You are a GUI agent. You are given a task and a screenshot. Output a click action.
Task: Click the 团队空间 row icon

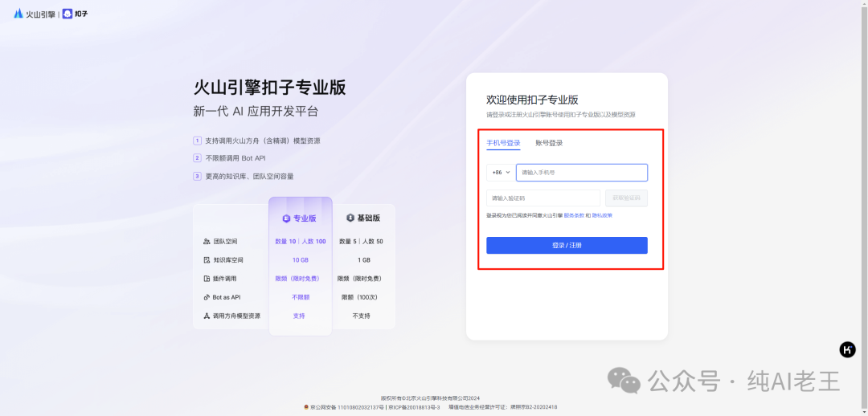pos(207,242)
